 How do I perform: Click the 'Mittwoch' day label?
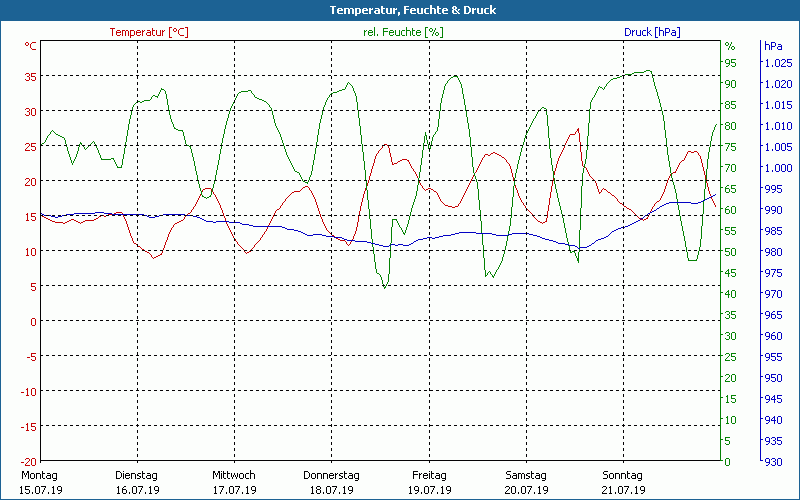234,476
